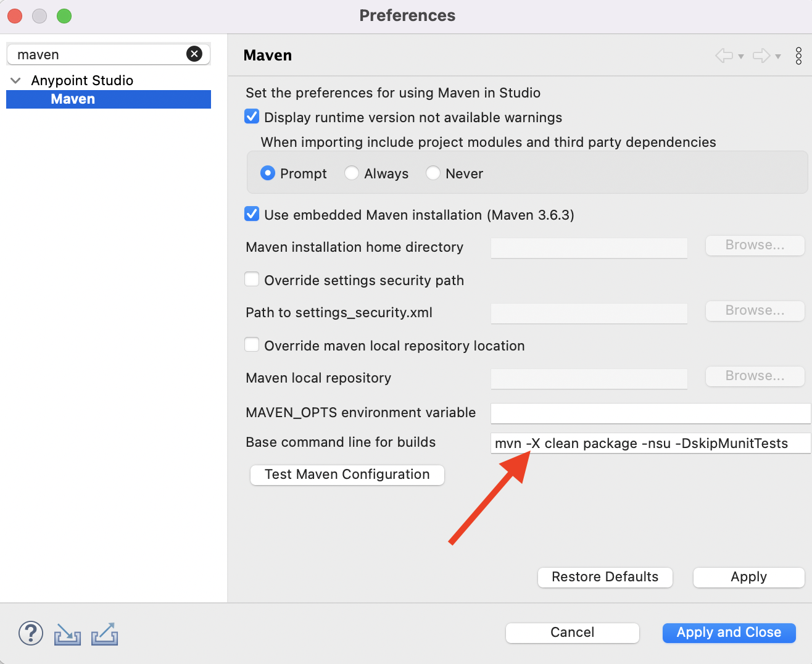Go back using the left arrow icon
Image resolution: width=812 pixels, height=664 pixels.
point(724,56)
